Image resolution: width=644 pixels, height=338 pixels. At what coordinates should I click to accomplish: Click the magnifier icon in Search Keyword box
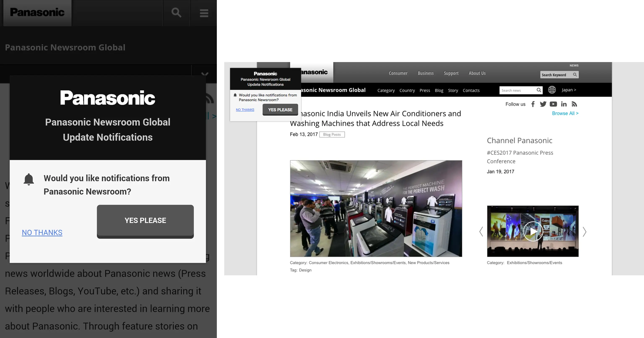pos(575,74)
